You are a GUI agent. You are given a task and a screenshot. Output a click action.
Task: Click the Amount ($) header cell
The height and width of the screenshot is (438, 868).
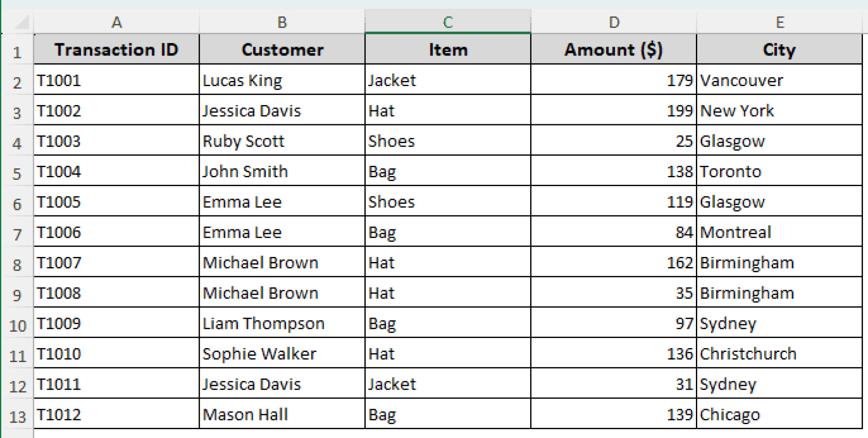(x=613, y=50)
